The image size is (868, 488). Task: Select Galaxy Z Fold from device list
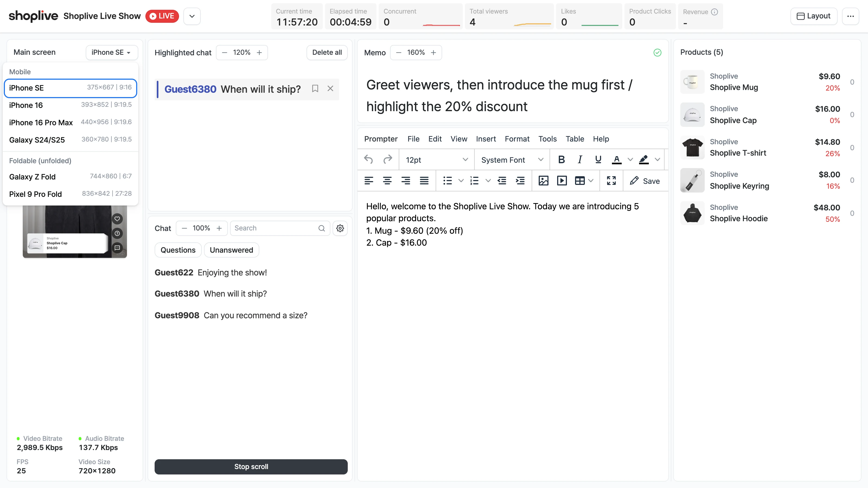point(71,176)
